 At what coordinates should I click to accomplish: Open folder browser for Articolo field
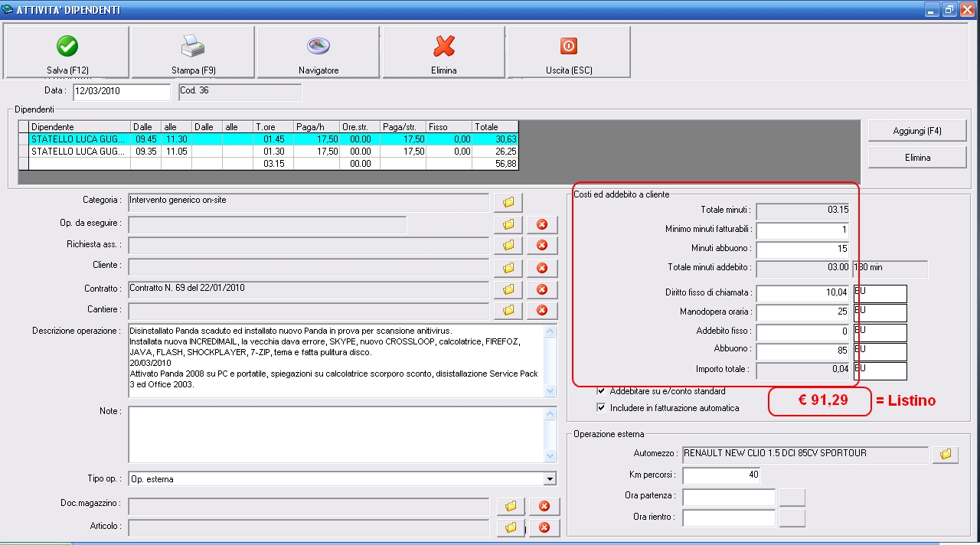[510, 527]
